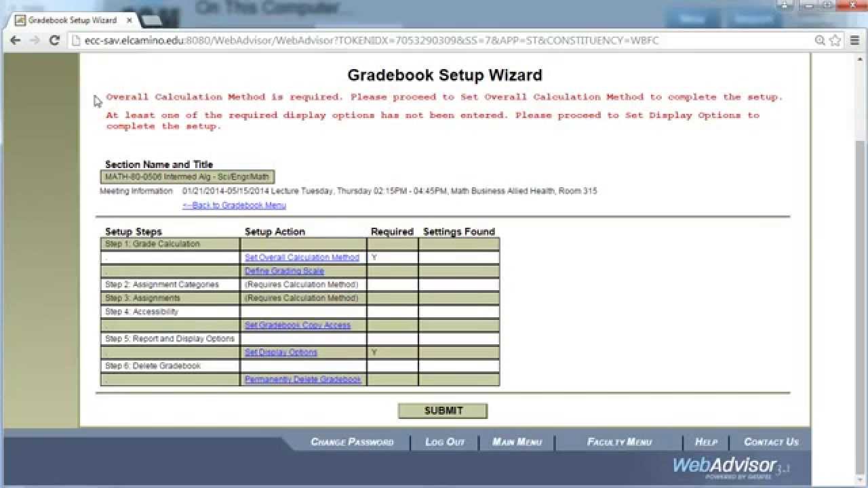The height and width of the screenshot is (488, 868).
Task: Go back with browser back arrow
Action: 16,41
